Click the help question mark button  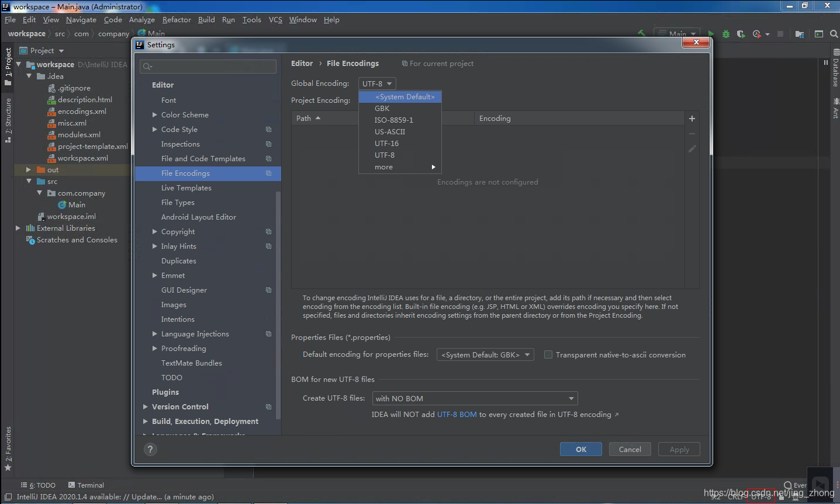[x=150, y=449]
